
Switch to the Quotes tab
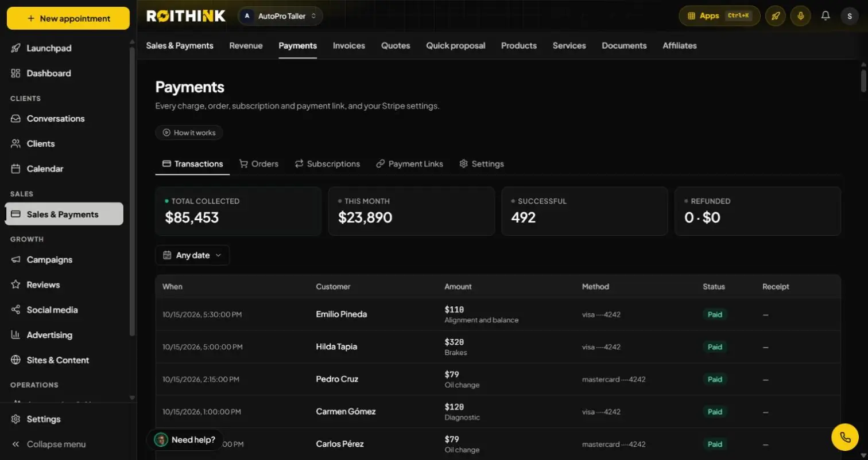pyautogui.click(x=396, y=46)
